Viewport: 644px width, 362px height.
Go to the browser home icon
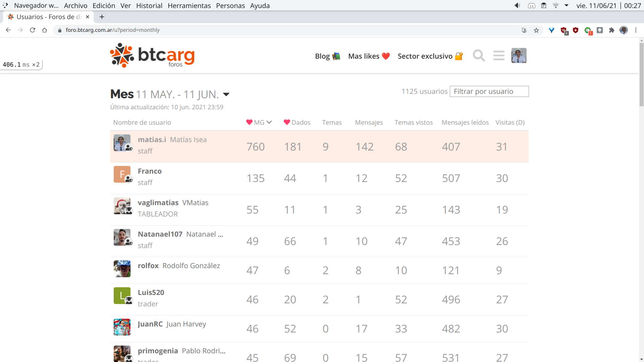(x=45, y=30)
